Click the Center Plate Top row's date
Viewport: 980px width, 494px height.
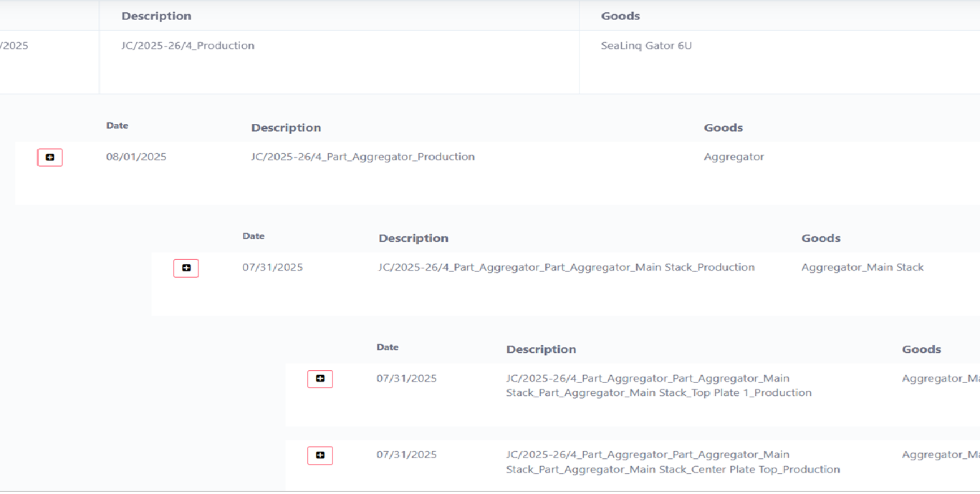tap(406, 455)
